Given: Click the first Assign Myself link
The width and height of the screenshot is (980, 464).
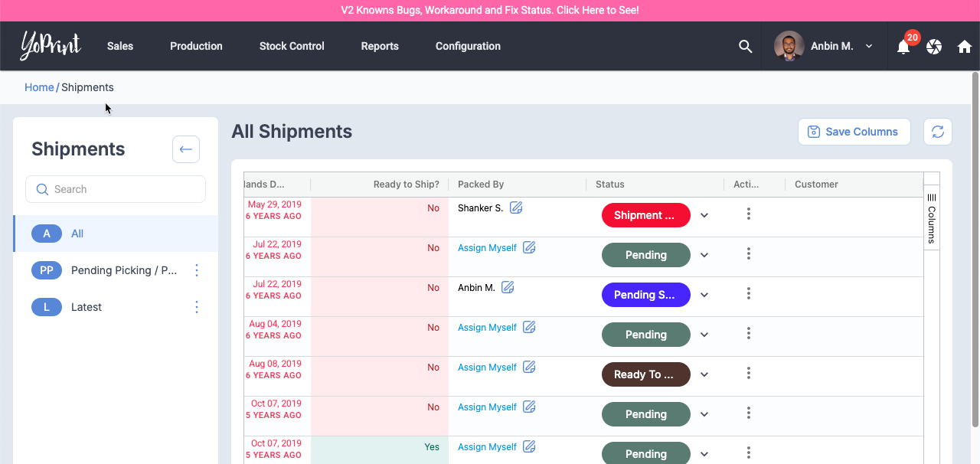Looking at the screenshot, I should tap(487, 248).
